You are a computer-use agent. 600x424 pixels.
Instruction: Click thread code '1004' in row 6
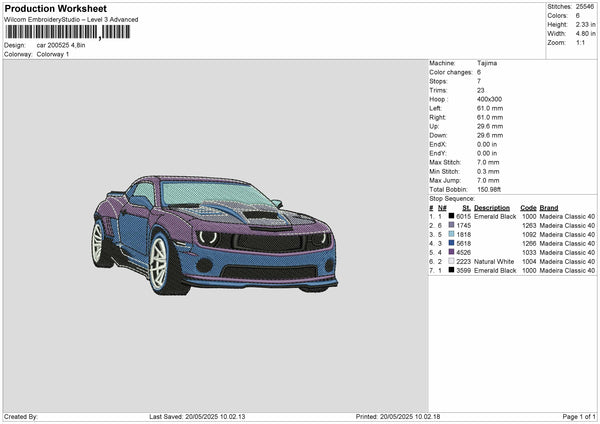529,262
